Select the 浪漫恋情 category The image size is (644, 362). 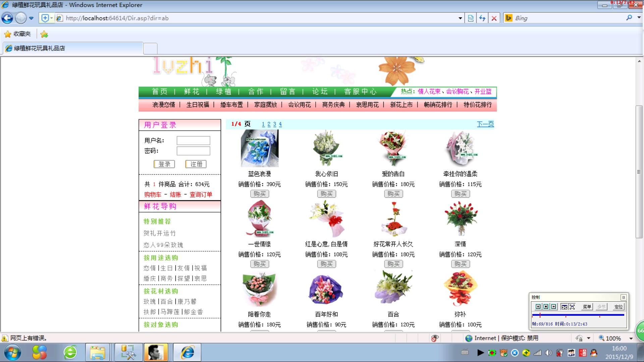point(164,105)
